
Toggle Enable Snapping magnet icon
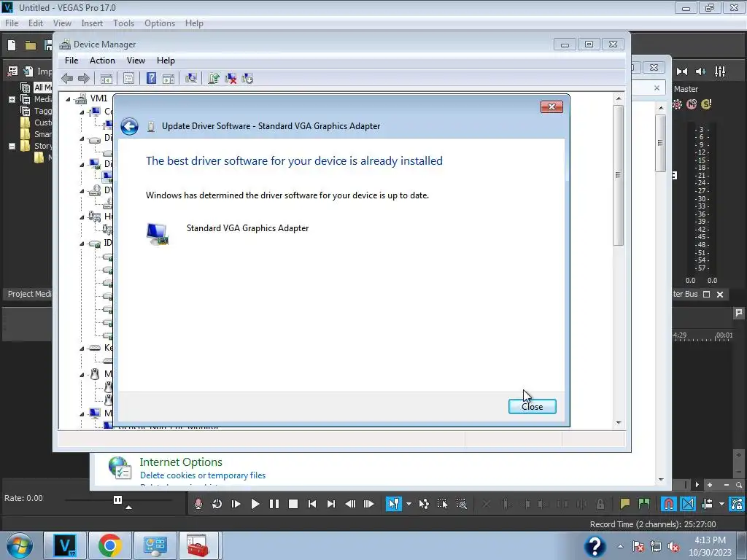668,504
